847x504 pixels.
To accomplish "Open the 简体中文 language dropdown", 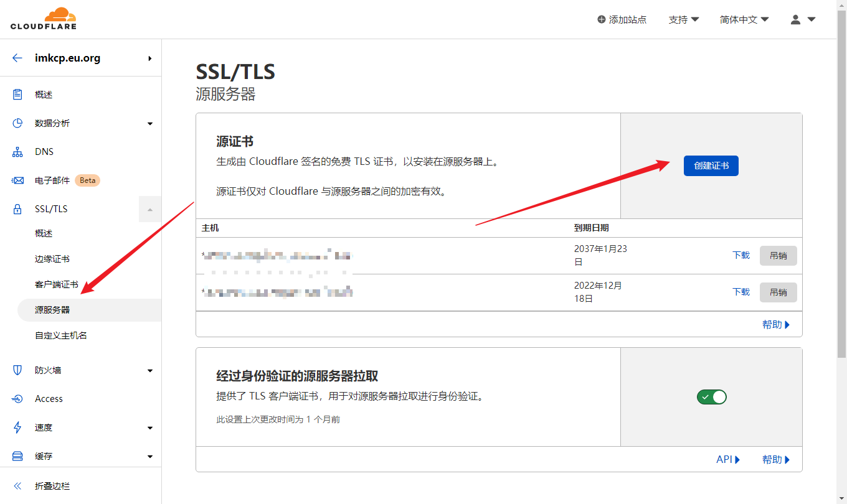I will coord(744,19).
